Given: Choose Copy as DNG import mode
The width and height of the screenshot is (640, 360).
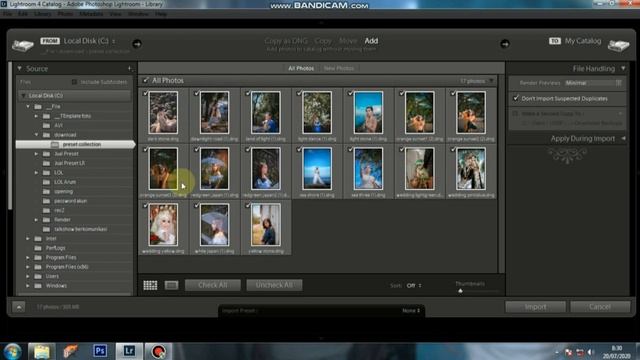Looking at the screenshot, I should click(x=286, y=41).
